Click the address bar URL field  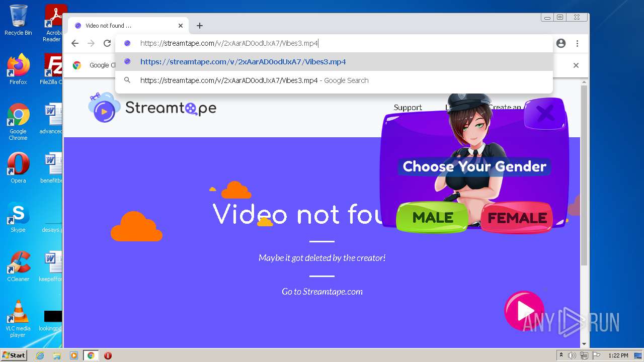click(x=334, y=43)
